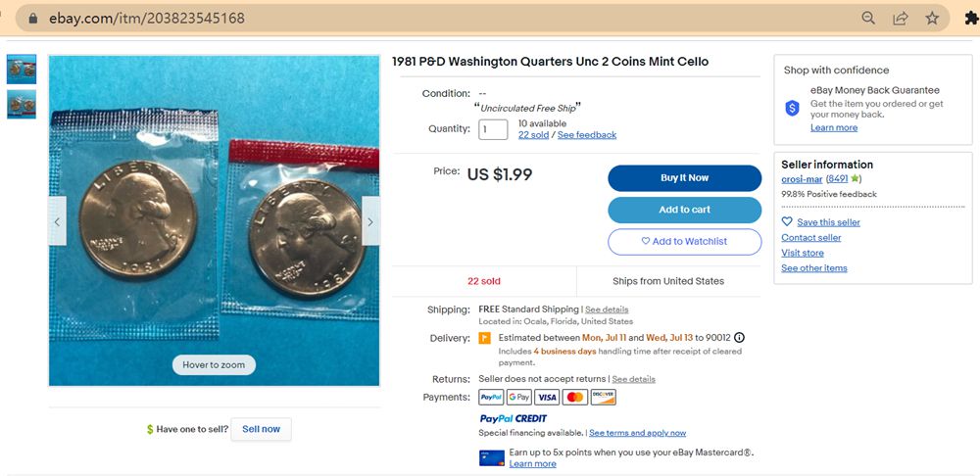Viewport: 980px width, 476px height.
Task: Click the PayPal payment icon
Action: (491, 397)
